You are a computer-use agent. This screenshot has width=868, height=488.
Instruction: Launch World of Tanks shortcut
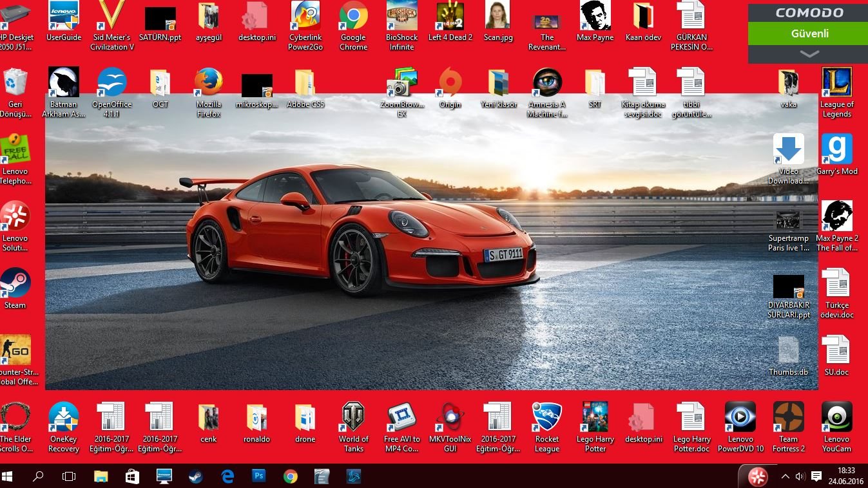pos(354,427)
